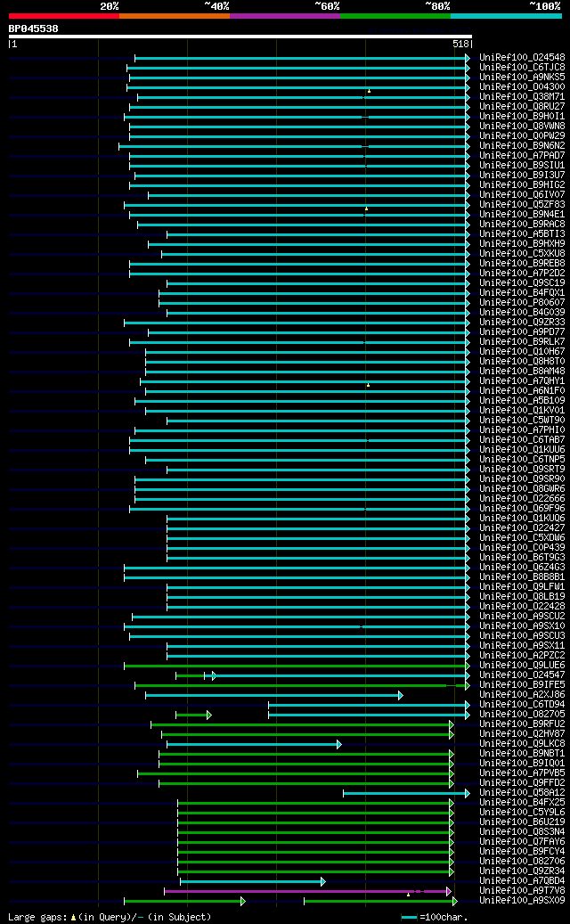This screenshot has width=570, height=924.
Task: Select UniRef100_A5BTI3 label
Action: coord(522,234)
